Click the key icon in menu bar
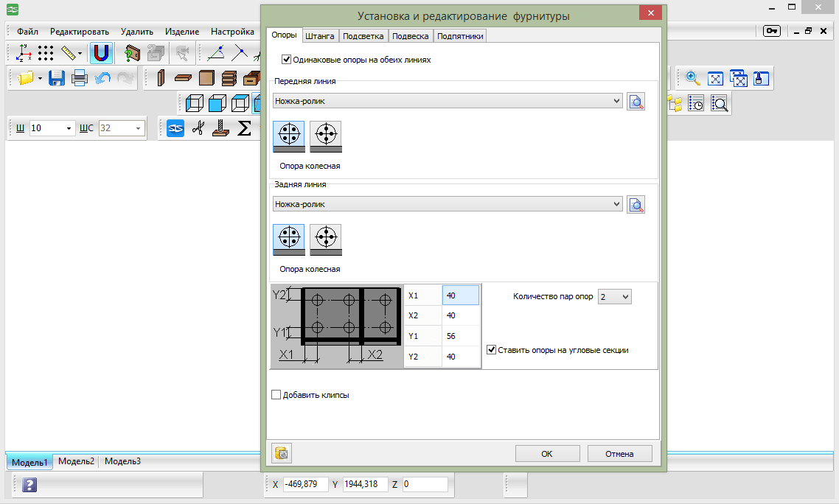Viewport: 839px width, 504px height. tap(772, 31)
